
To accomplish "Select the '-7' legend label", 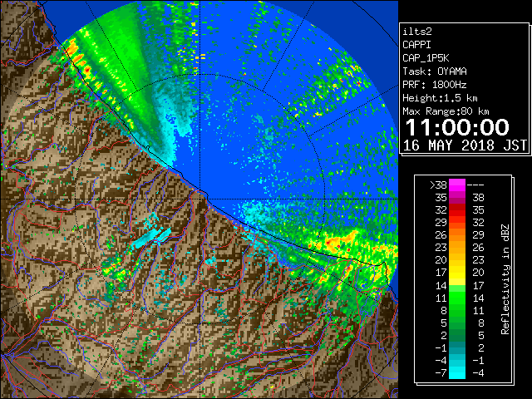I will (441, 372).
